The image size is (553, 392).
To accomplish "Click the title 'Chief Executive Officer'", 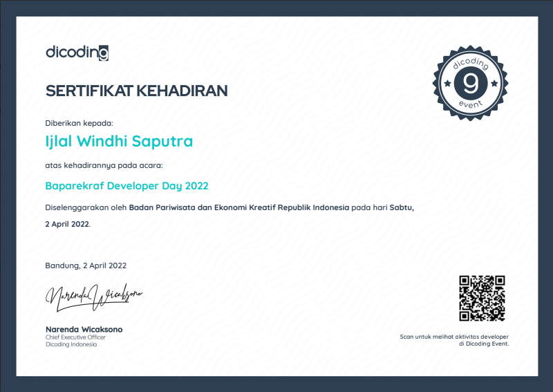I will coord(75,337).
